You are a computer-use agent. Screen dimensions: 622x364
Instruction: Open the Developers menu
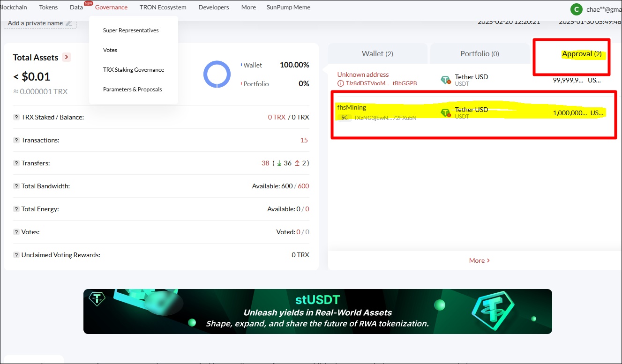pyautogui.click(x=214, y=7)
